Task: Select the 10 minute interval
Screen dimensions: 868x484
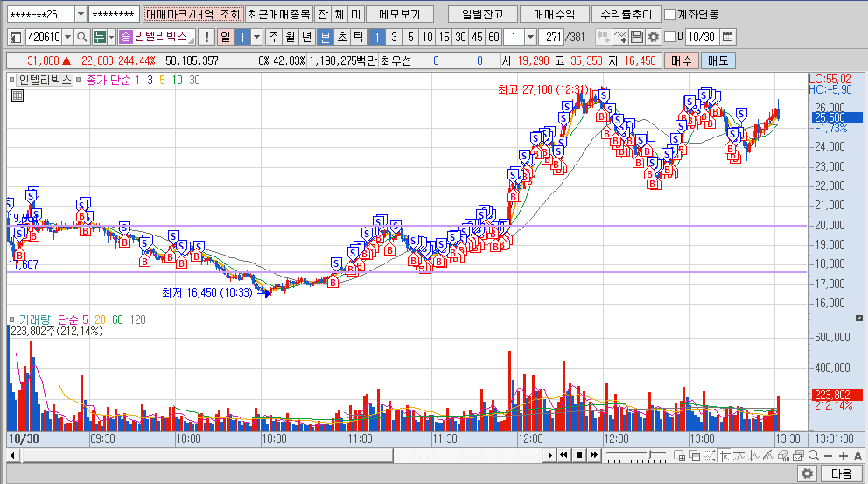Action: coord(427,37)
